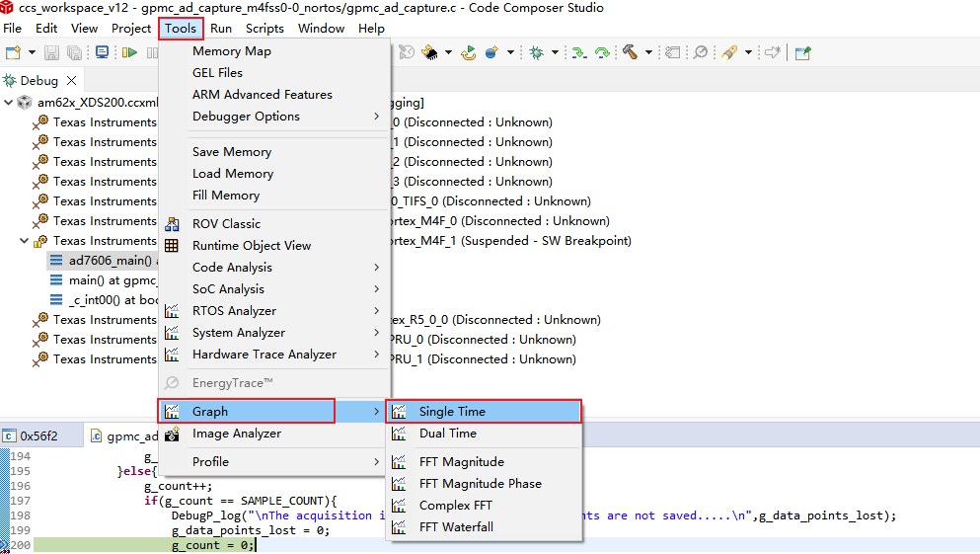Select the ad7606_main() stack frame
The image size is (980, 554).
click(x=104, y=260)
